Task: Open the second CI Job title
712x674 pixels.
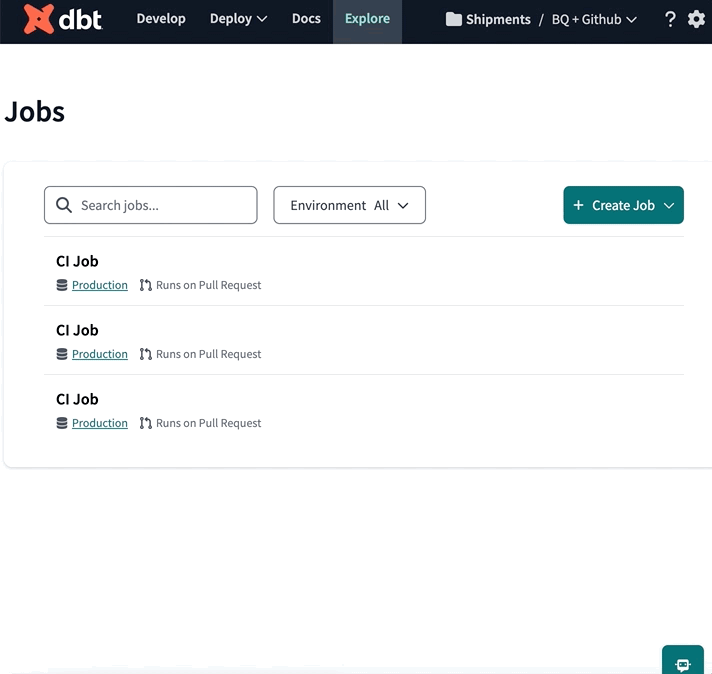Action: (x=77, y=330)
